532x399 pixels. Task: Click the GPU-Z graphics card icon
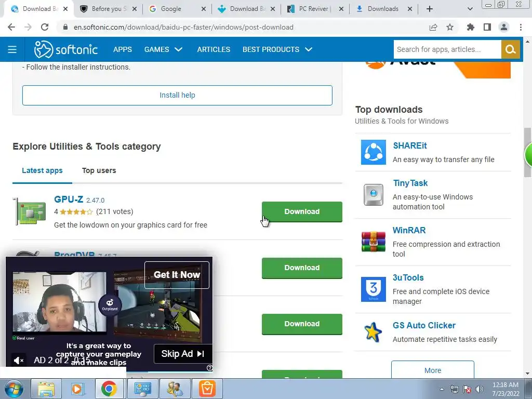pos(30,211)
